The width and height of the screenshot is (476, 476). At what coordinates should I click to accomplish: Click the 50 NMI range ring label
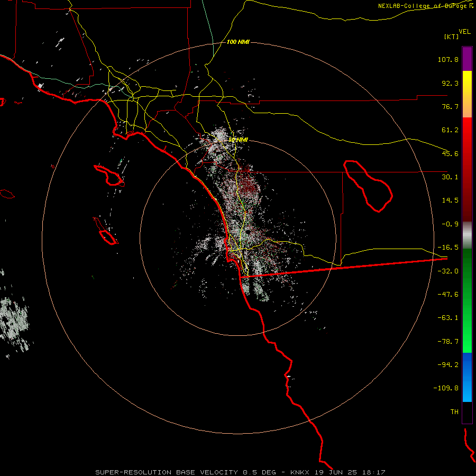click(239, 140)
